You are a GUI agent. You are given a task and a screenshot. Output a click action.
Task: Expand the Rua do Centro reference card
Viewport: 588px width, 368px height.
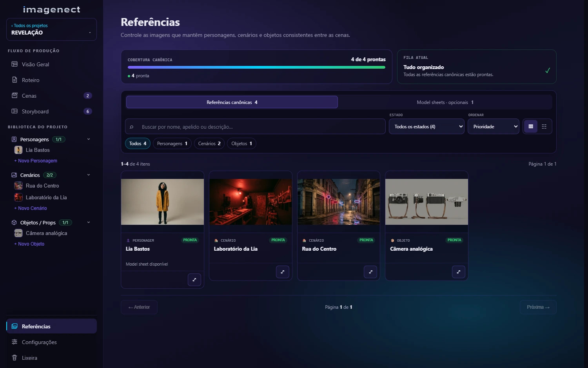[x=370, y=272]
